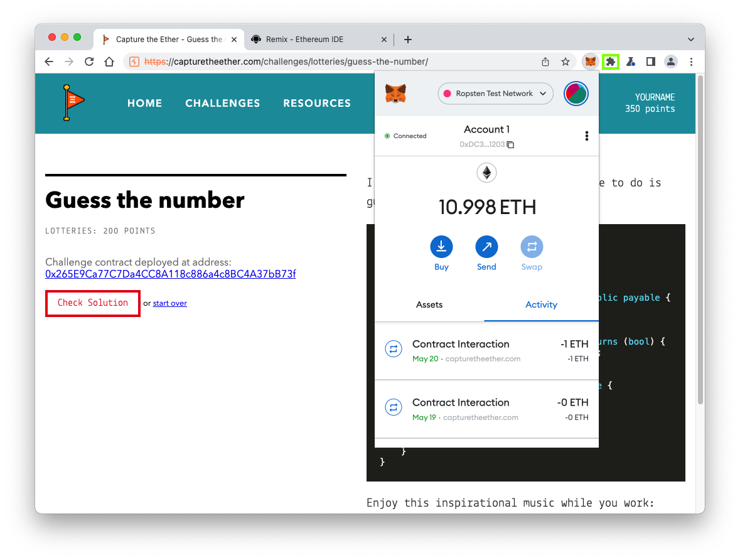This screenshot has height=560, width=740.
Task: Click the browser forward arrow
Action: tap(69, 62)
